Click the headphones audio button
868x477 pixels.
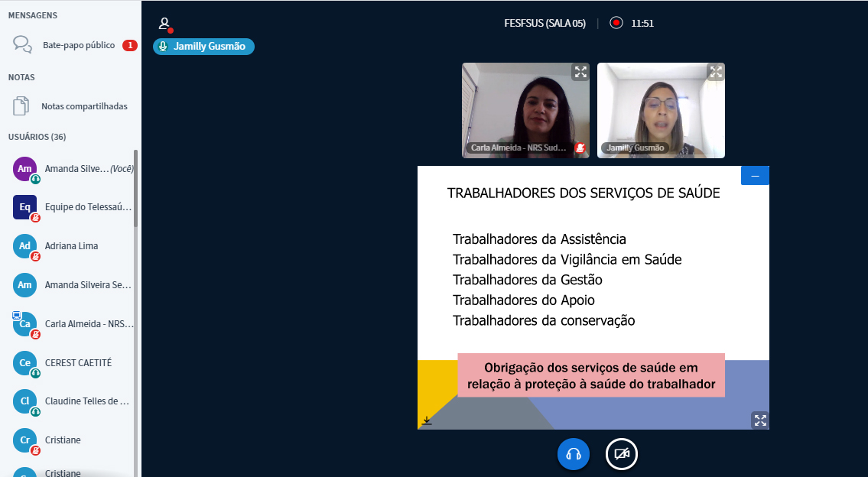[x=574, y=454]
